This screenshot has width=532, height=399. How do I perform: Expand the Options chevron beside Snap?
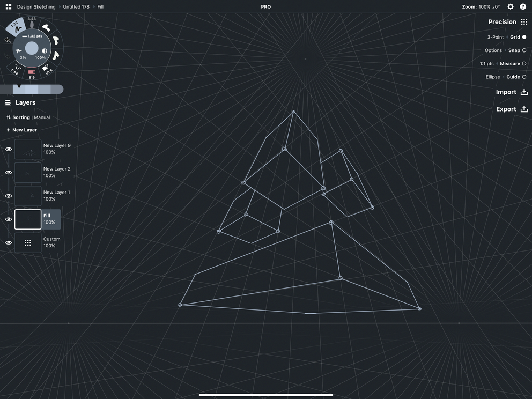[505, 50]
